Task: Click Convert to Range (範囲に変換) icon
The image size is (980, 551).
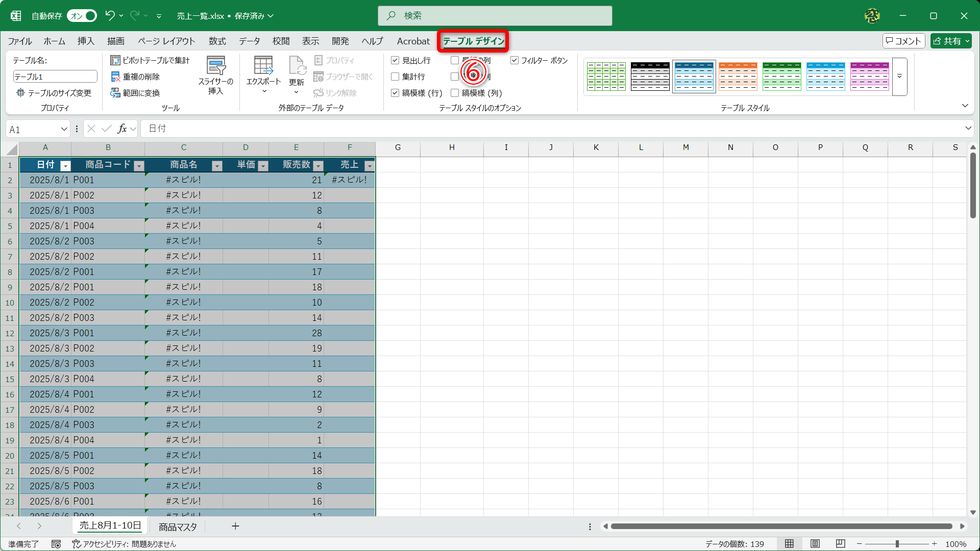Action: [x=115, y=93]
